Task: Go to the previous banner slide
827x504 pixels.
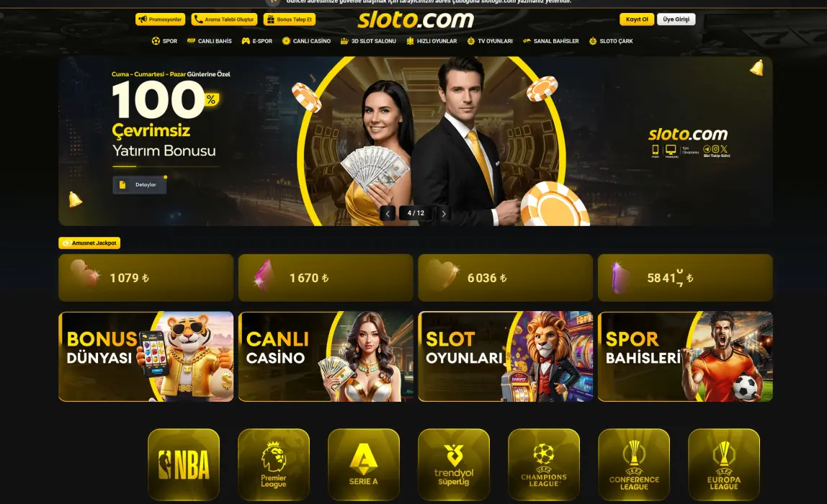Action: (x=388, y=214)
